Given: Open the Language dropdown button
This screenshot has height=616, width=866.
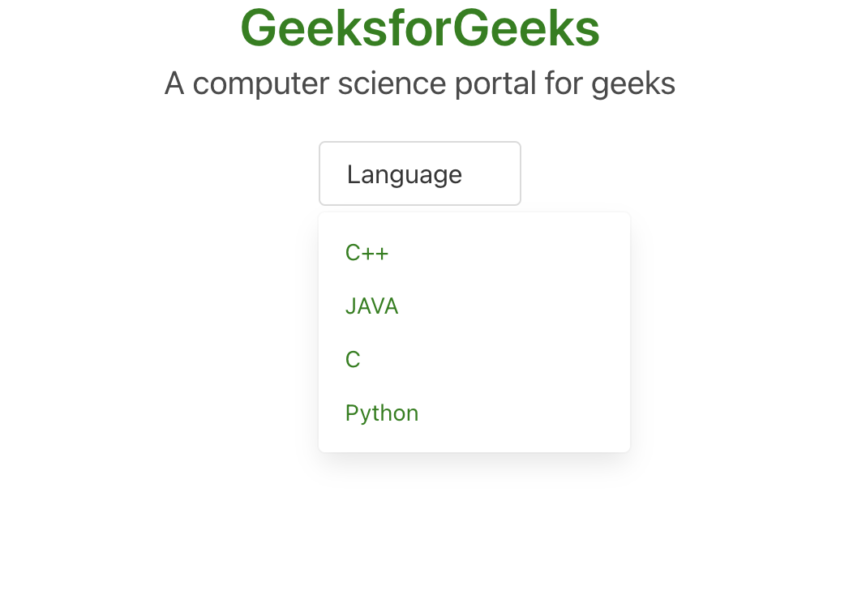Looking at the screenshot, I should click(419, 173).
